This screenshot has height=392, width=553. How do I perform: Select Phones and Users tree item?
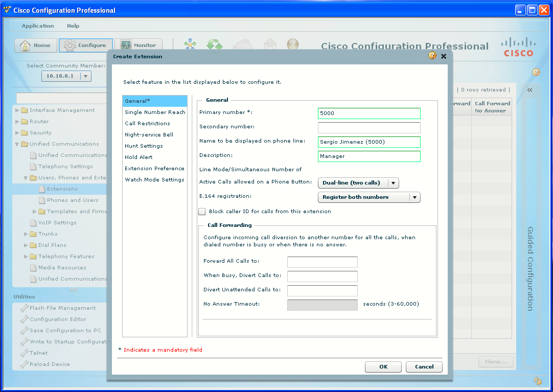point(69,200)
